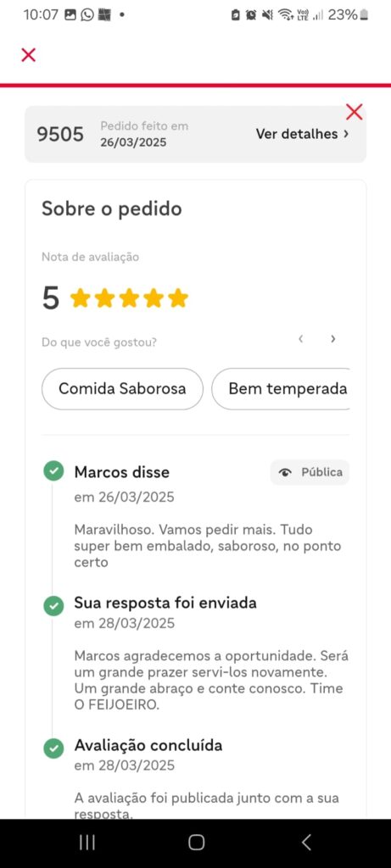This screenshot has width=391, height=868.
Task: Tap the Android home button
Action: pos(196,843)
